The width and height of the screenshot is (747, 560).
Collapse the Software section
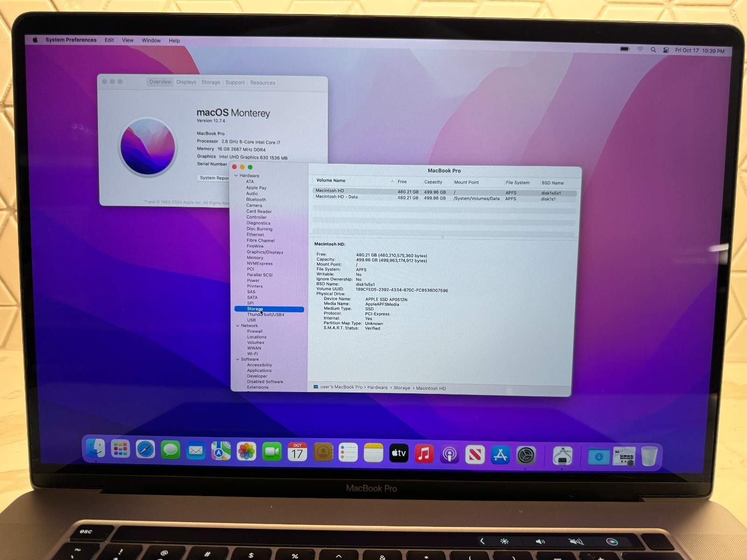coord(238,359)
